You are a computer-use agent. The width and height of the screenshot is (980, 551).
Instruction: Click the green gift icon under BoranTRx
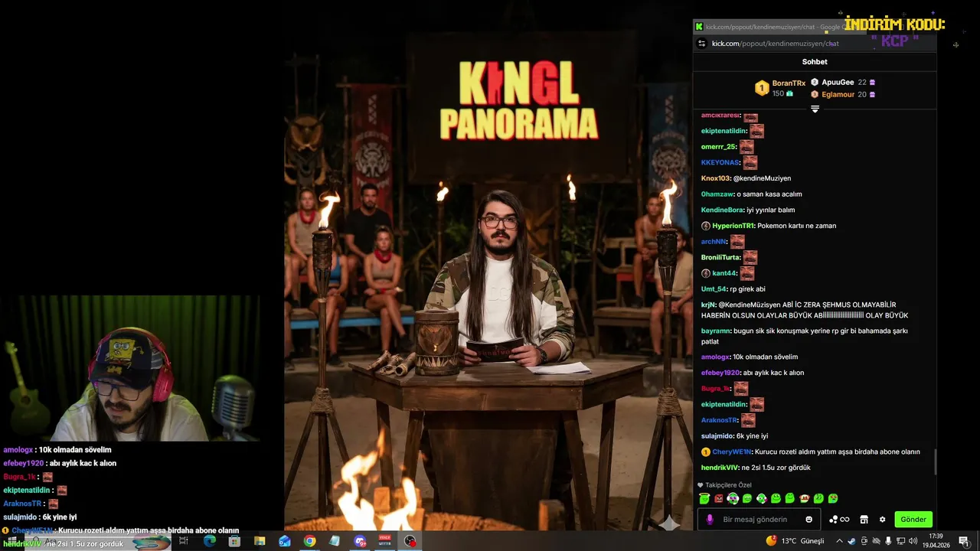click(x=789, y=93)
